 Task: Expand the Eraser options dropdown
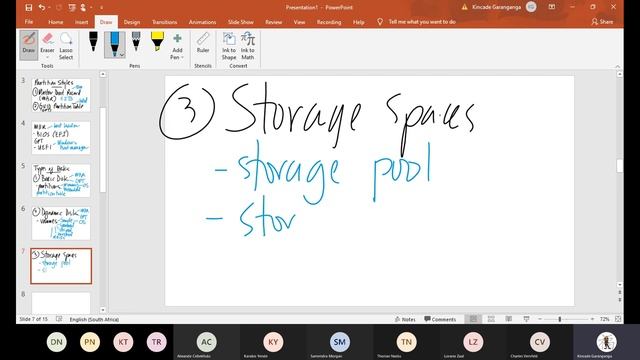point(47,57)
